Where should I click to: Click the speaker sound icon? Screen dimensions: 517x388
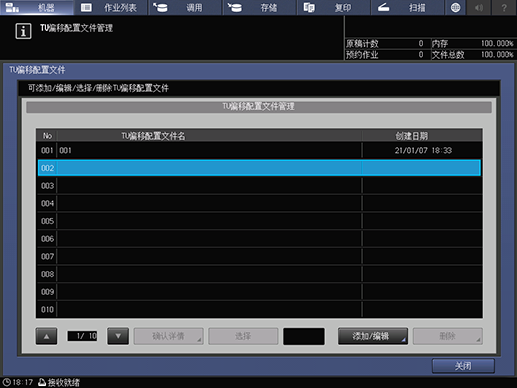[x=479, y=7]
